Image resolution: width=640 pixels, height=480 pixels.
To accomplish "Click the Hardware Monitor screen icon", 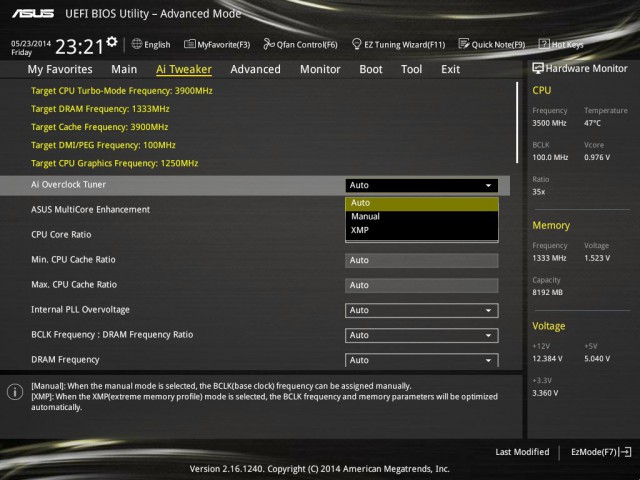I will tap(538, 69).
